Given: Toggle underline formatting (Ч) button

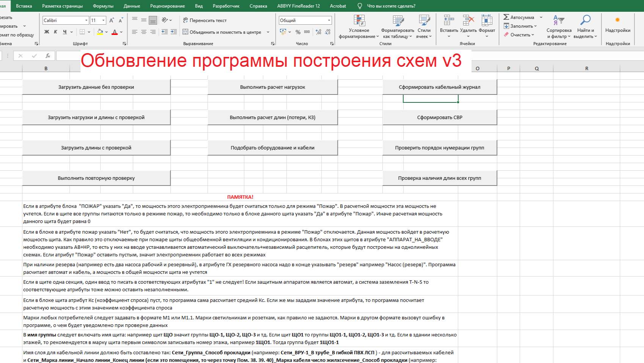Looking at the screenshot, I should (x=65, y=32).
